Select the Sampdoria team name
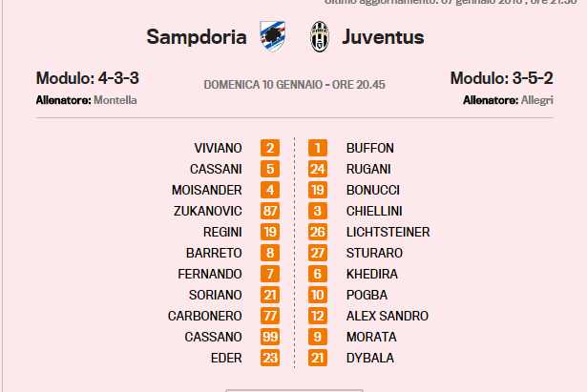Screen dimensions: 587x392 coord(199,38)
